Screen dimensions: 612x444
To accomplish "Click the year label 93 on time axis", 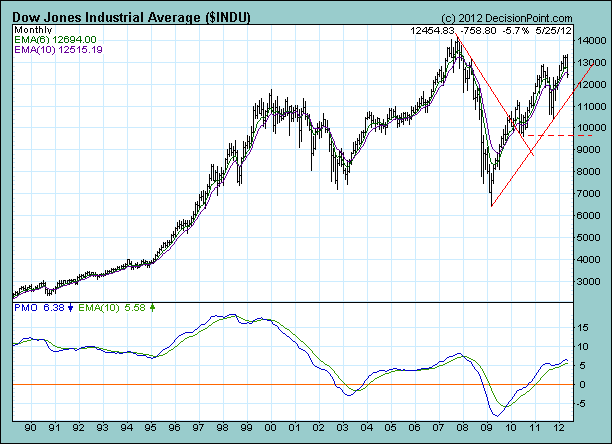I will [102, 428].
